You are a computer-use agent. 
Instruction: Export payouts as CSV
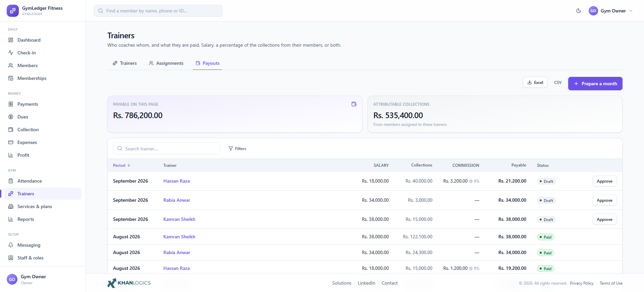click(x=558, y=82)
